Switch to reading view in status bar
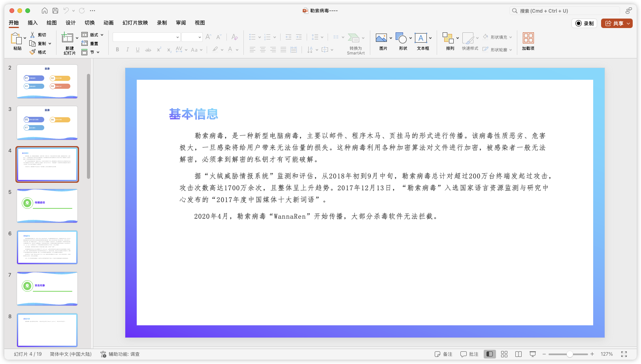Screen dimensions: 641x364 518,354
